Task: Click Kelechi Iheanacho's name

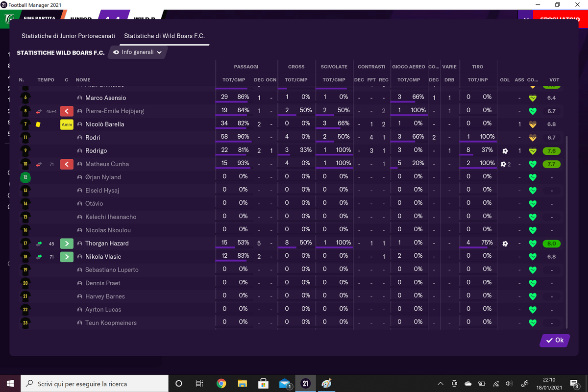Action: point(111,217)
